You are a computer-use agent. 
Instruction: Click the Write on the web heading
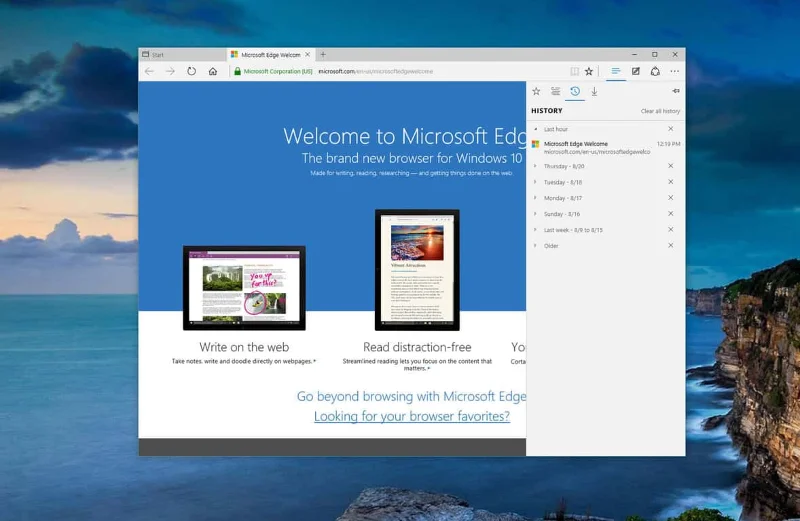coord(244,347)
